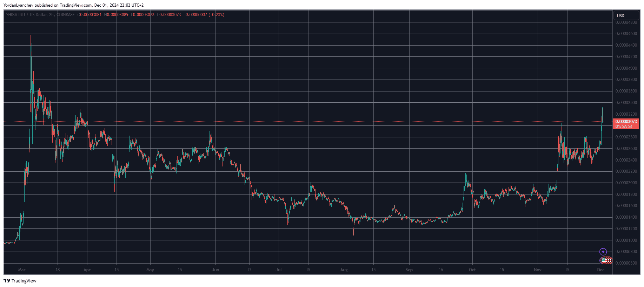Click the Low value L0.00003073
The height and width of the screenshot is (287, 644).
click(x=142, y=15)
